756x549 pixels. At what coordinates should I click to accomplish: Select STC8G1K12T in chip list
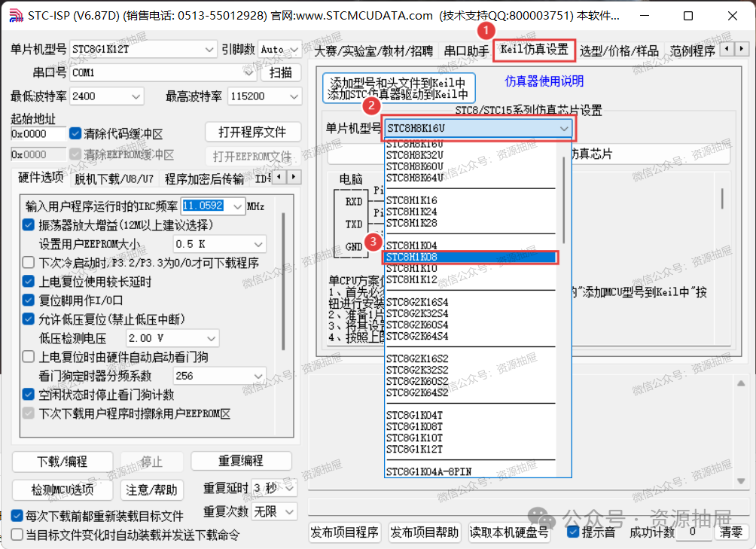click(x=470, y=450)
